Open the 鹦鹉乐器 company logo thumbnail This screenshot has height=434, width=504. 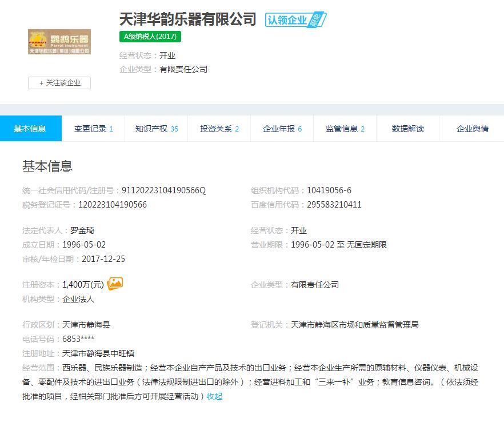59,42
